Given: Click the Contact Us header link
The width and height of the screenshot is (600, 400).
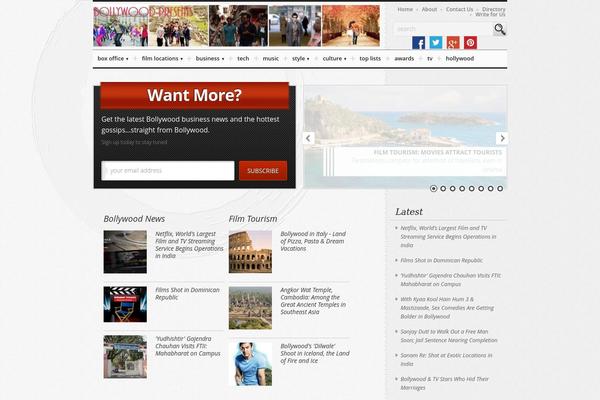Looking at the screenshot, I should click(459, 9).
